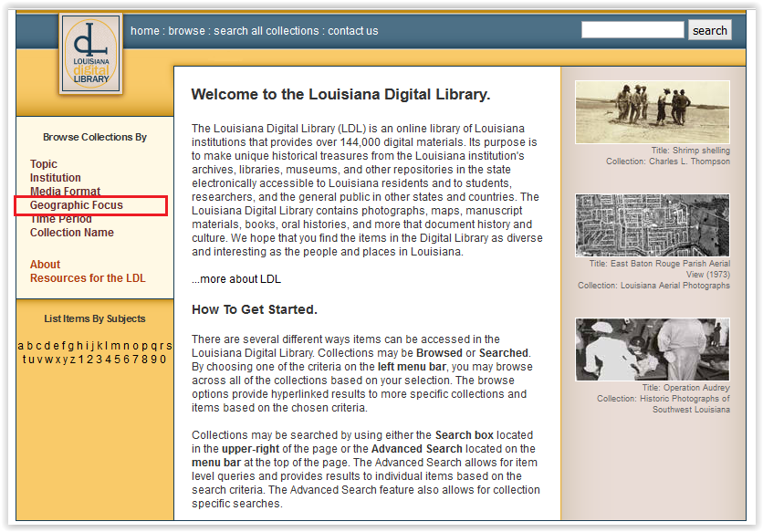
Task: Open the About link in sidebar
Action: [x=46, y=265]
